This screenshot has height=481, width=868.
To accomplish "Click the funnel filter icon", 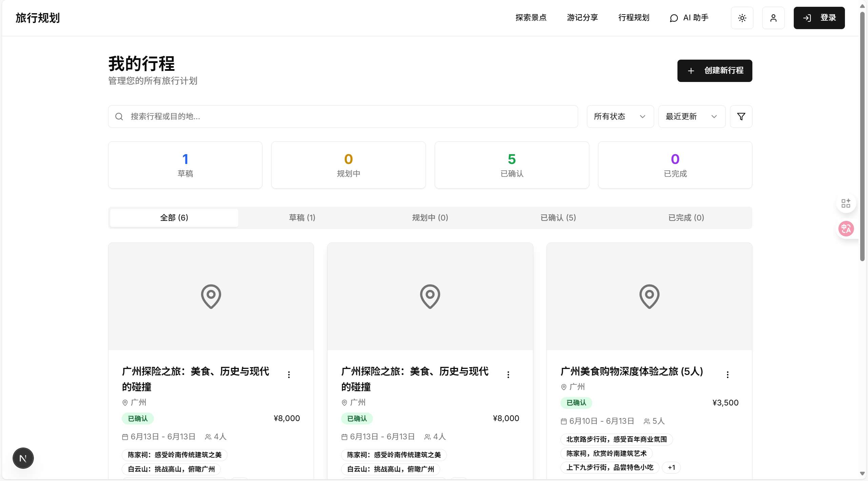I will pos(741,117).
